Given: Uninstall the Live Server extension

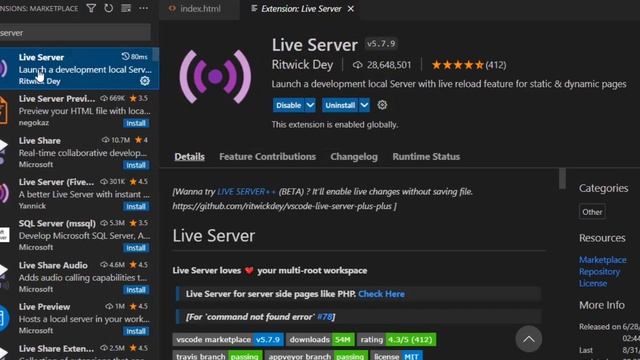Looking at the screenshot, I should (x=340, y=105).
